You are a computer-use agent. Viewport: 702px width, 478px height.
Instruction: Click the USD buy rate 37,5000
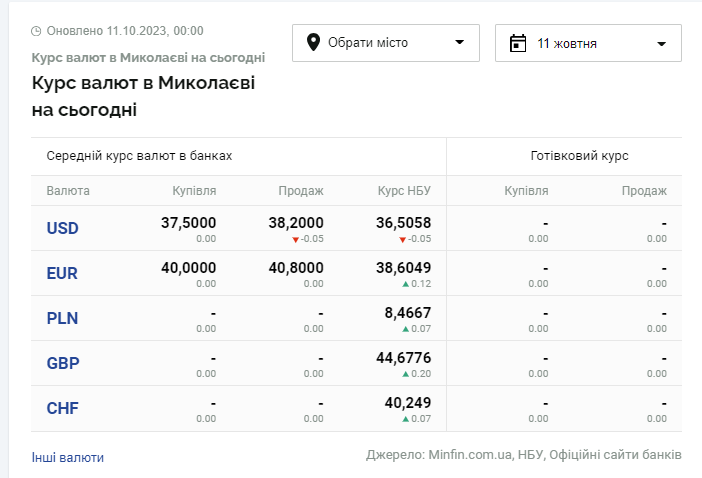(188, 222)
